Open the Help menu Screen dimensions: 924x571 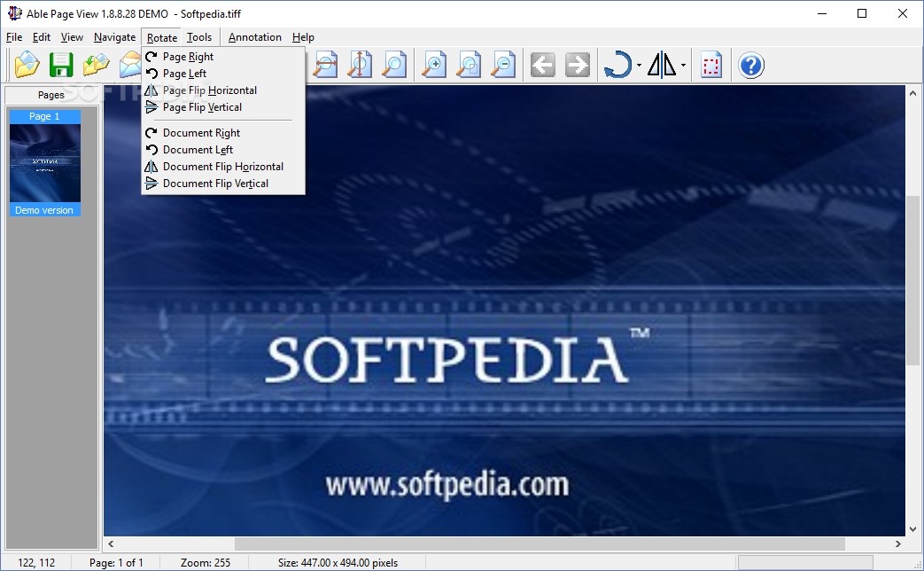(x=303, y=37)
